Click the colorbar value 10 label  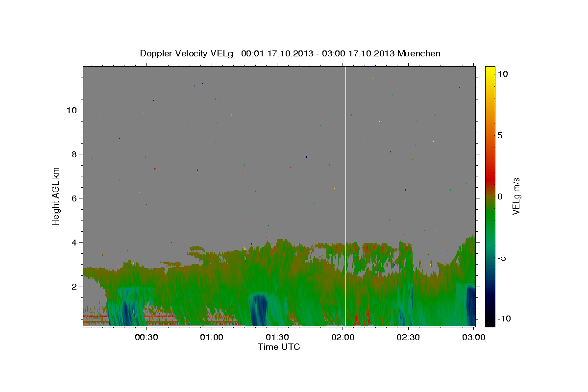coord(502,74)
